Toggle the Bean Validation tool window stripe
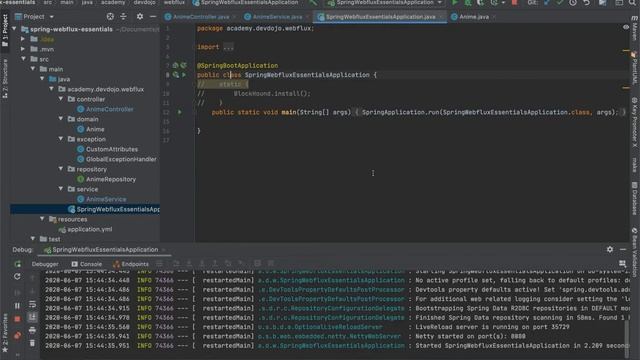The image size is (640, 360). click(x=635, y=253)
